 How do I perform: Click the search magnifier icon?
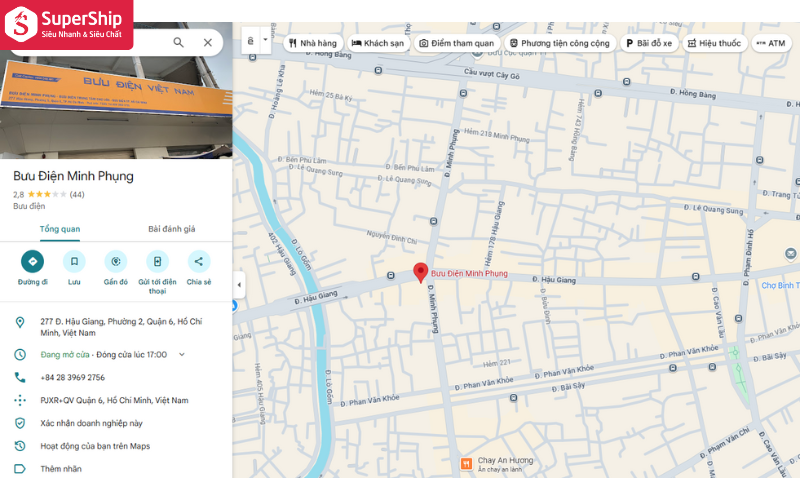pyautogui.click(x=178, y=42)
